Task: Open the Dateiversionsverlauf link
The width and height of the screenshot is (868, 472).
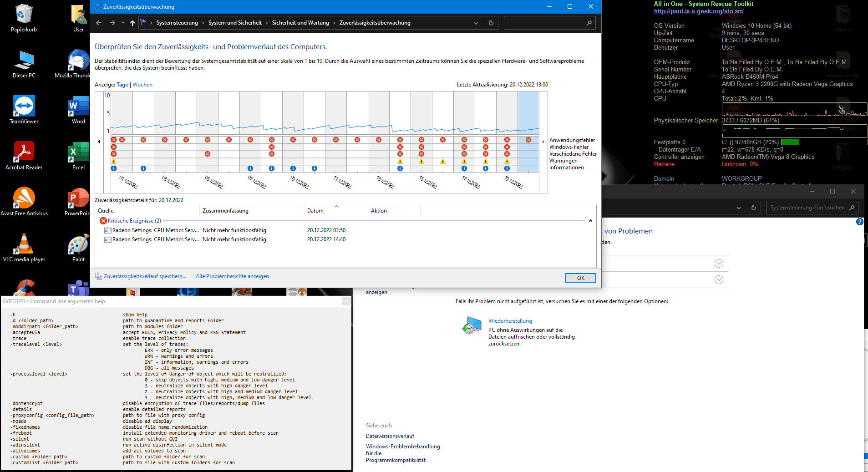Action: click(x=390, y=436)
